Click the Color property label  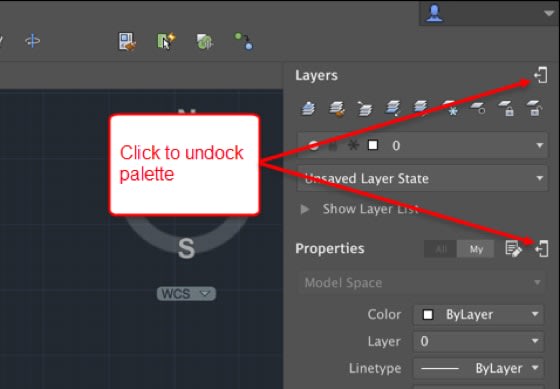point(384,314)
